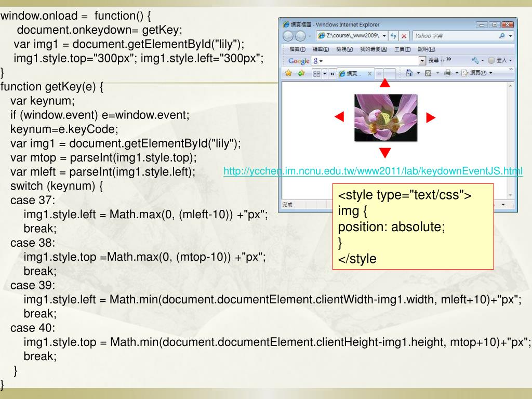
Task: Open the 我的最愛(A) menu
Action: tap(374, 49)
